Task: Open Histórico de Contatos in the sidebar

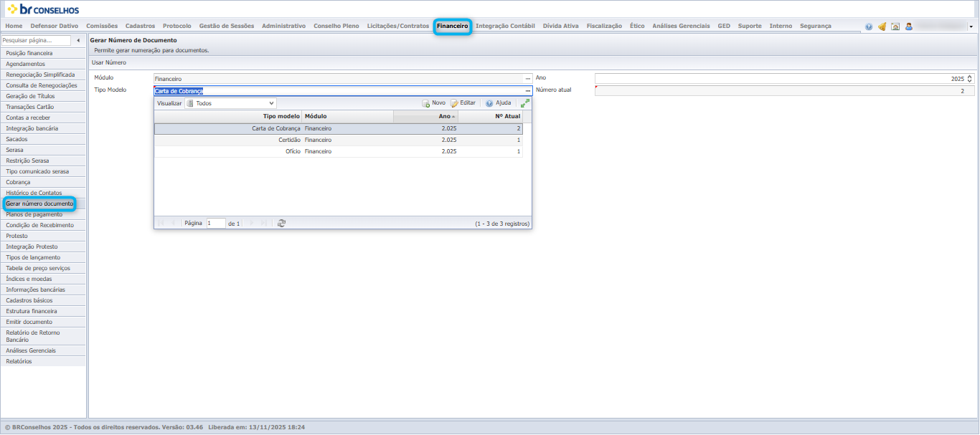Action: [43, 193]
